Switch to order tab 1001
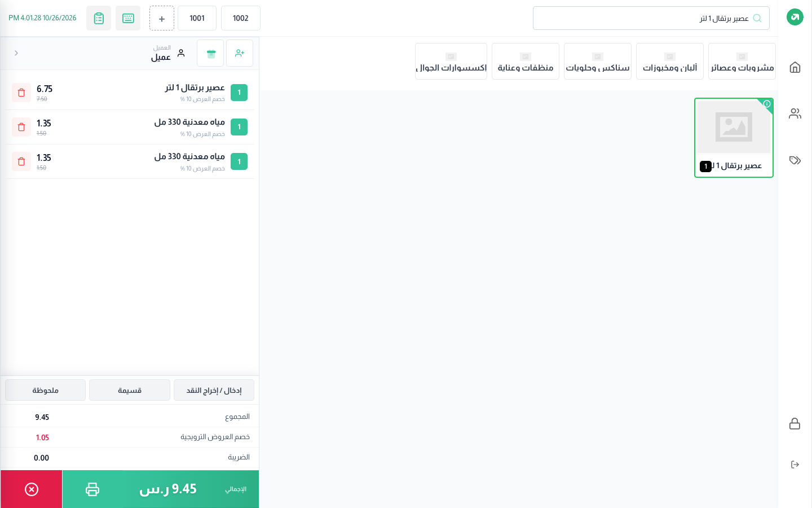 click(197, 18)
